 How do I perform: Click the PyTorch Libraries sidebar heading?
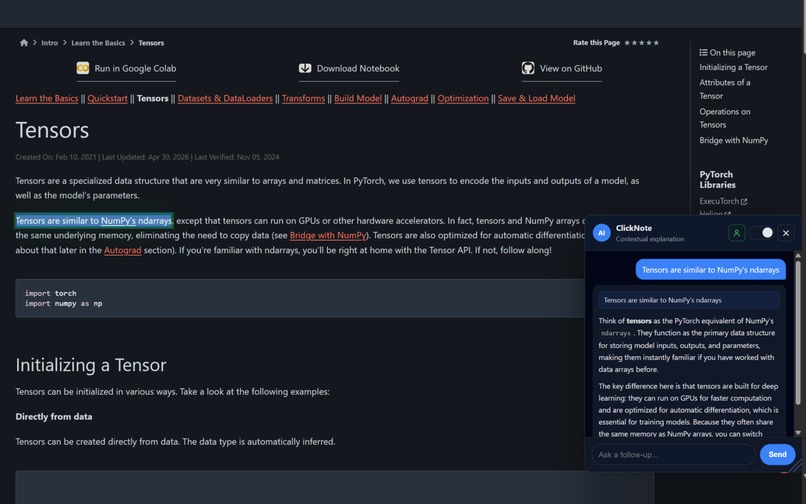click(x=718, y=179)
